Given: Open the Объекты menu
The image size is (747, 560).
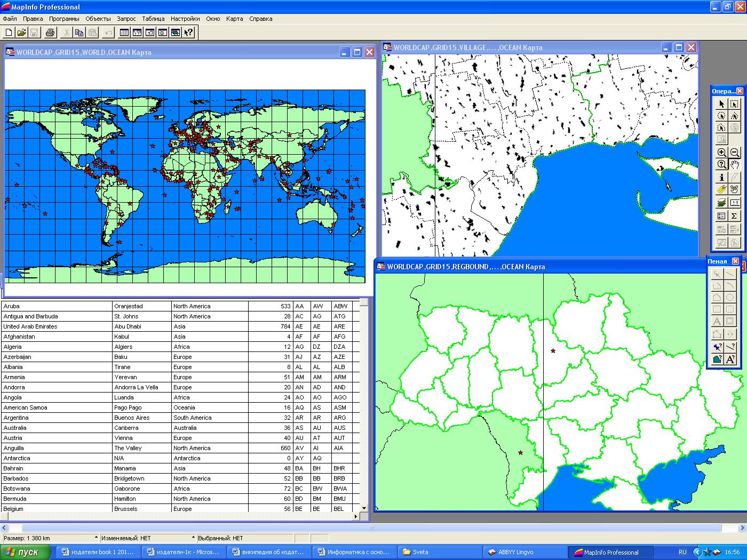Looking at the screenshot, I should point(98,19).
